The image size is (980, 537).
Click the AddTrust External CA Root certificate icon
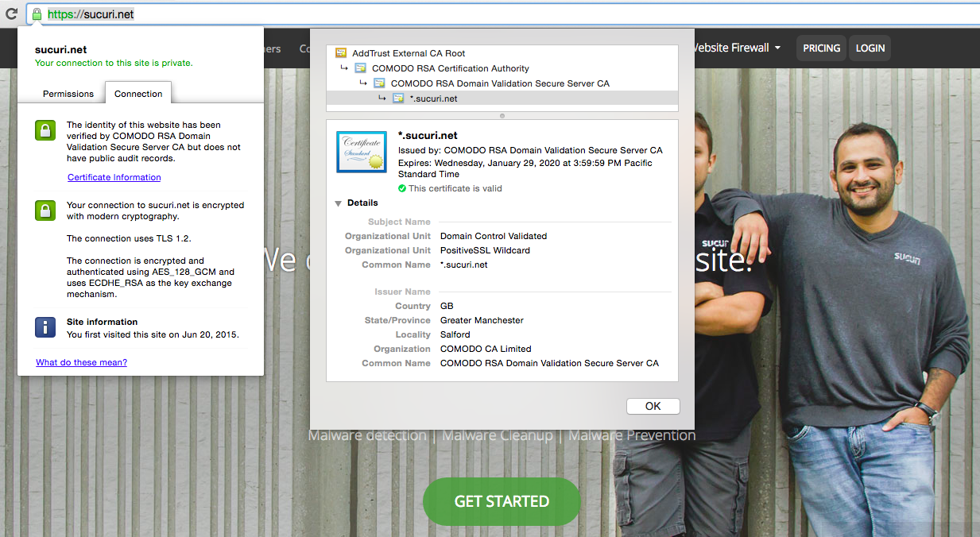tap(340, 53)
